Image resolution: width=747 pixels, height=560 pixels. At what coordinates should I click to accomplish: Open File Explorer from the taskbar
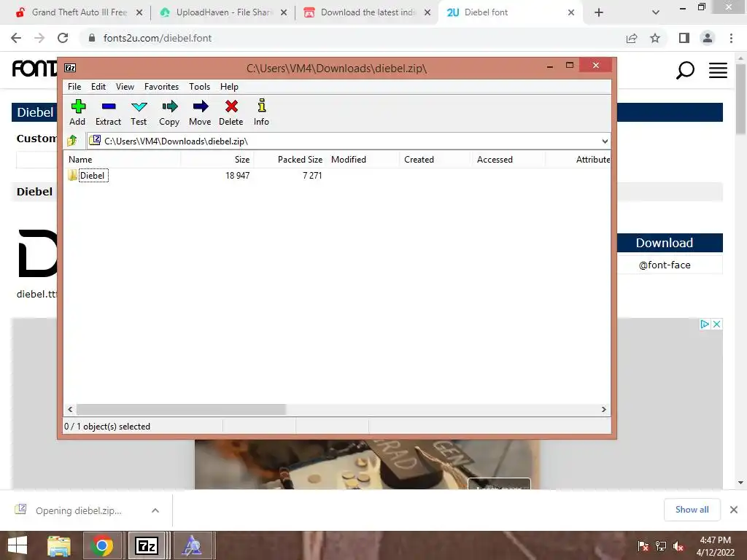[59, 545]
